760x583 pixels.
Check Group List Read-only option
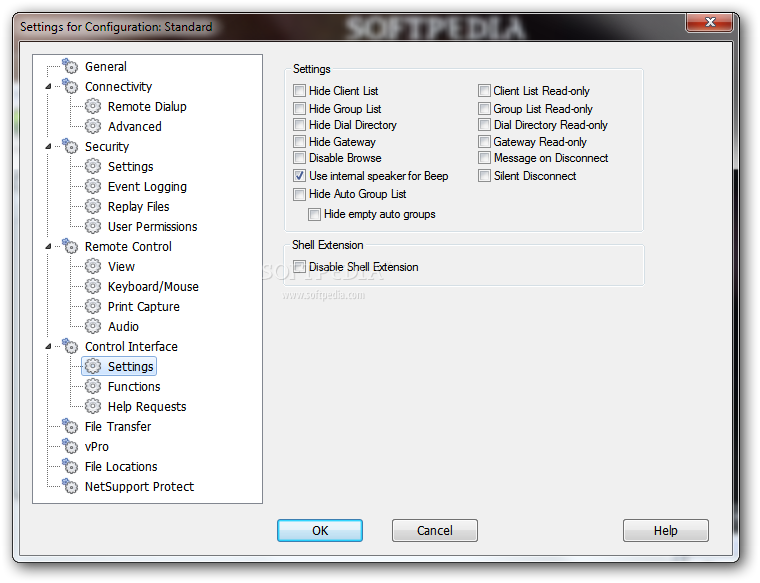point(484,108)
